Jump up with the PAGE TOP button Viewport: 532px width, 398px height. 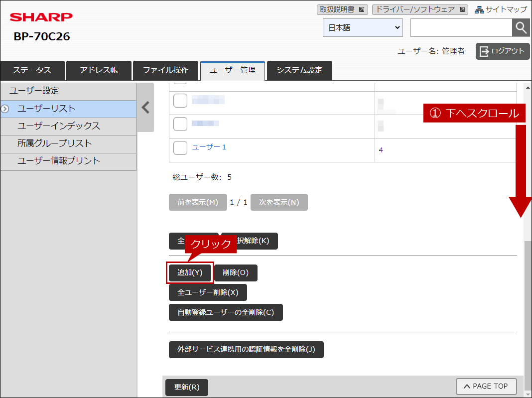[486, 386]
